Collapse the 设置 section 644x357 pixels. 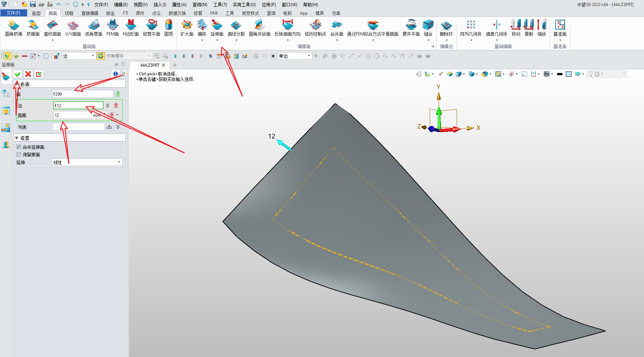click(x=17, y=138)
